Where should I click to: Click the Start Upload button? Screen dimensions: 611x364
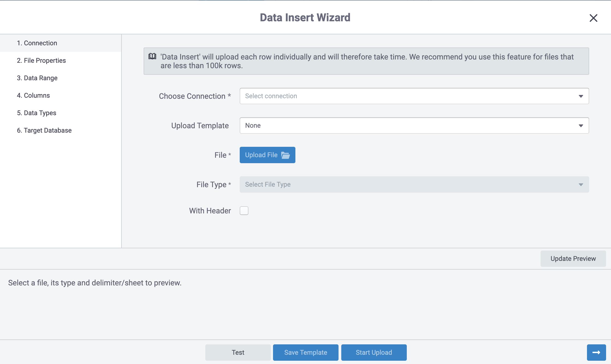pos(374,353)
